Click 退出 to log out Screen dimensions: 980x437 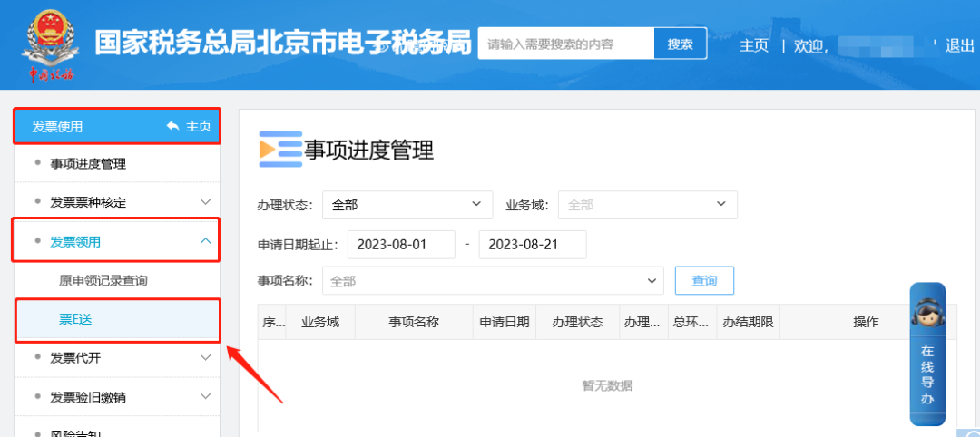959,45
